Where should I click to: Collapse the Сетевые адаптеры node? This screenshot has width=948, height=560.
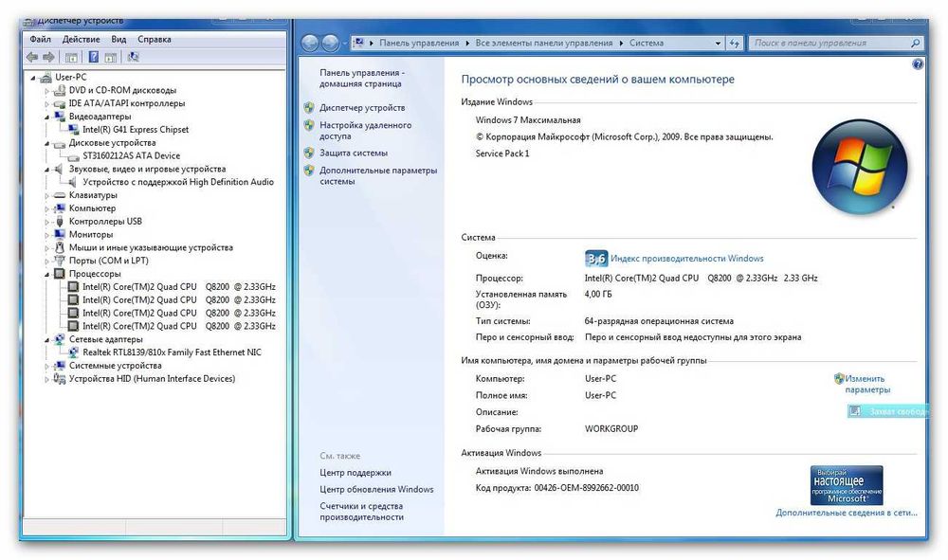click(x=46, y=340)
